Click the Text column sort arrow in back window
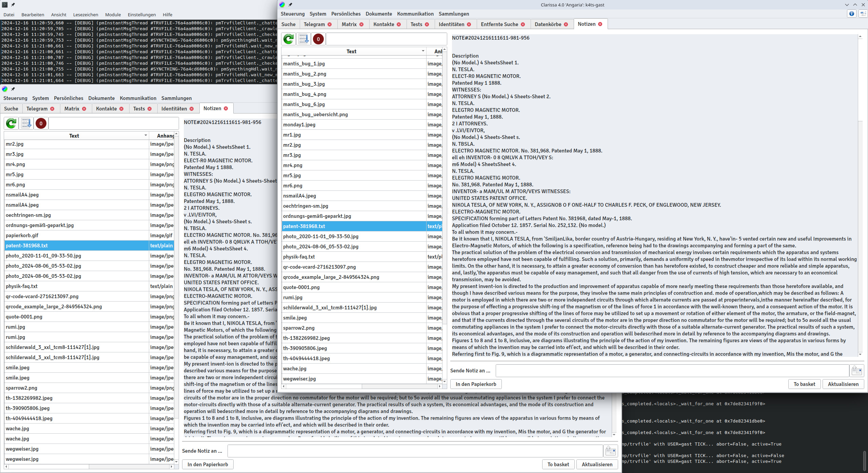Screen dimensions: 868x473 coord(146,135)
